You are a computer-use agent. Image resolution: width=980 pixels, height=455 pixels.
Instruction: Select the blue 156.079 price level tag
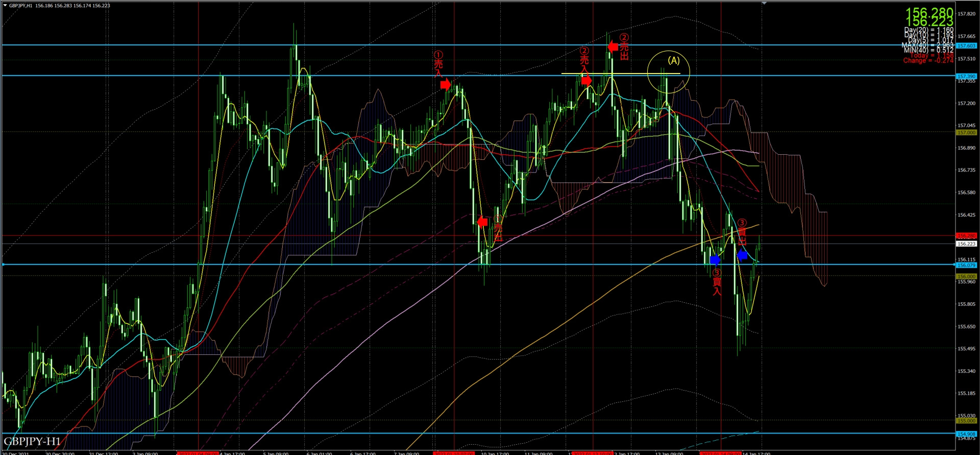point(966,265)
